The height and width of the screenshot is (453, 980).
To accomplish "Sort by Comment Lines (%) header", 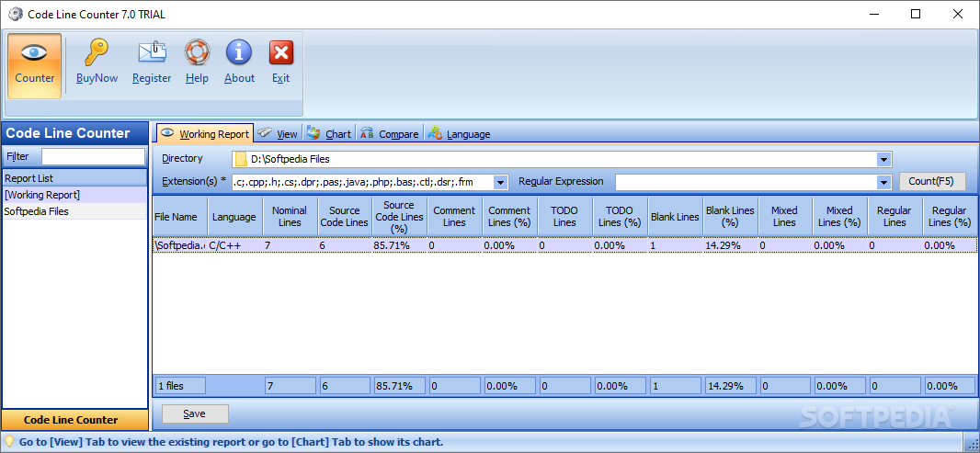I will click(x=510, y=217).
